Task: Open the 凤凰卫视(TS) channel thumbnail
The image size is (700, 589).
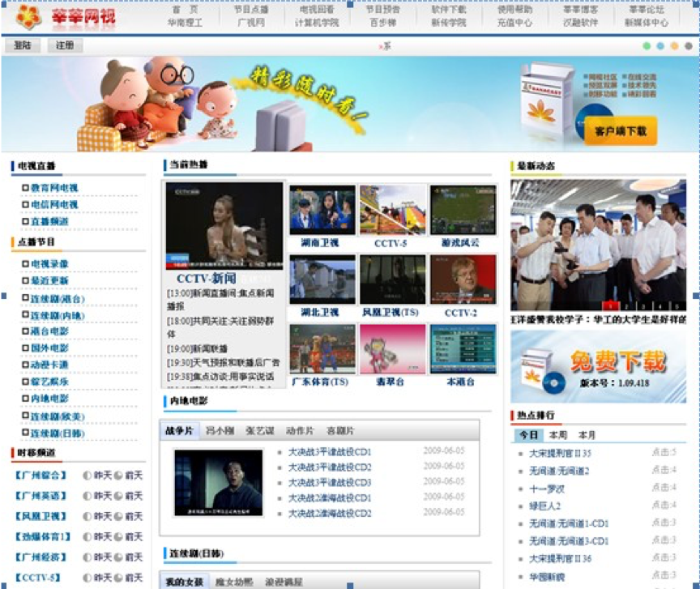Action: point(393,280)
